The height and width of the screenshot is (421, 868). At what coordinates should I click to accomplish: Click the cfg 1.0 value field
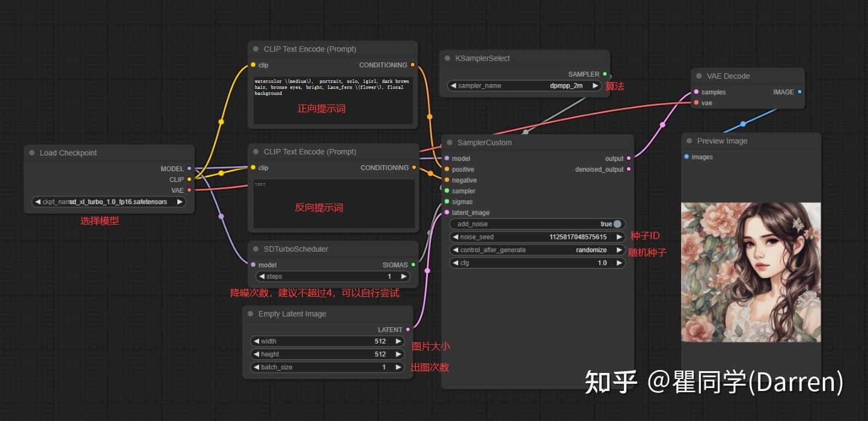[x=537, y=263]
